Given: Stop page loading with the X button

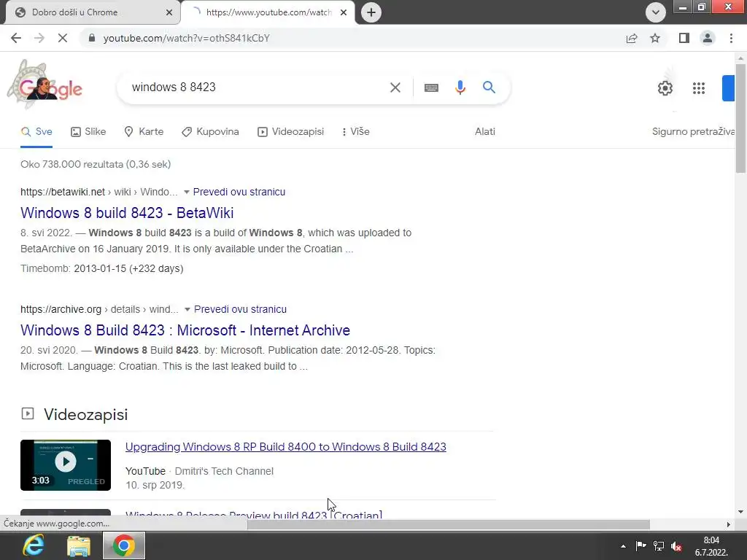Looking at the screenshot, I should (63, 38).
